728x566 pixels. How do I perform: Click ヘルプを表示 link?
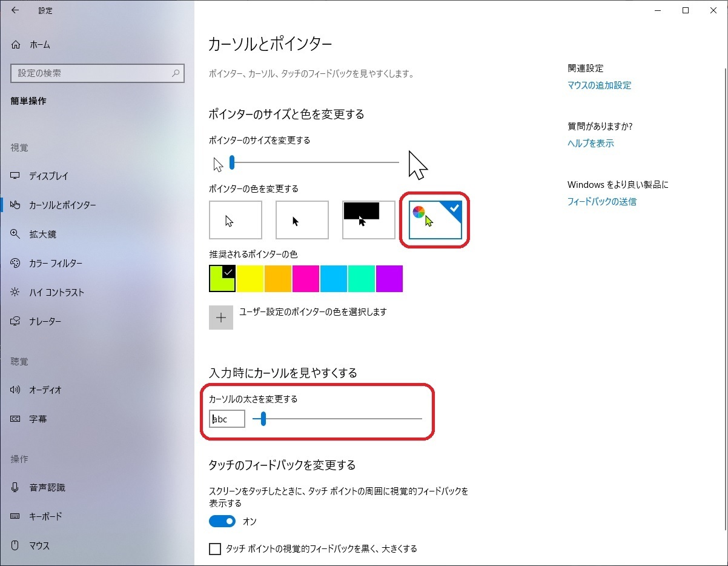(591, 144)
